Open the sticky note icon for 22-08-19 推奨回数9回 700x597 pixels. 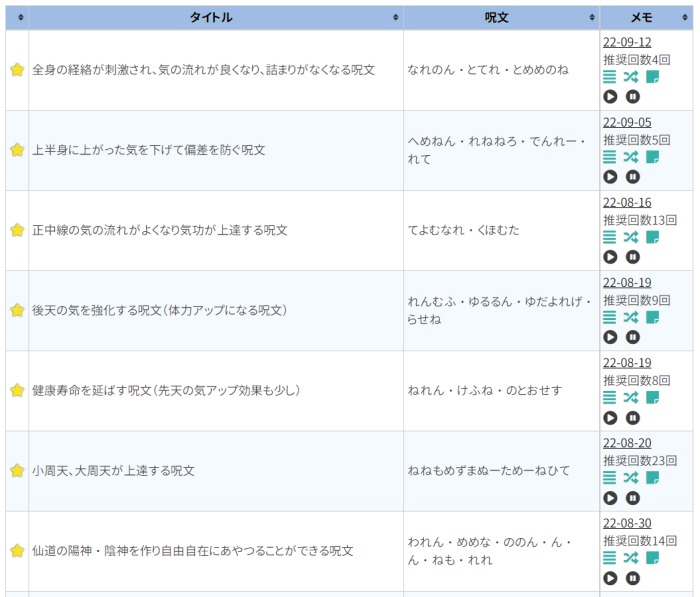652,317
